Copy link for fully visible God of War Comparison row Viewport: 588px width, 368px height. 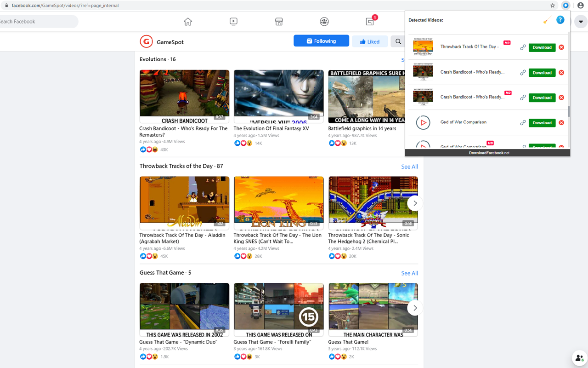[523, 123]
